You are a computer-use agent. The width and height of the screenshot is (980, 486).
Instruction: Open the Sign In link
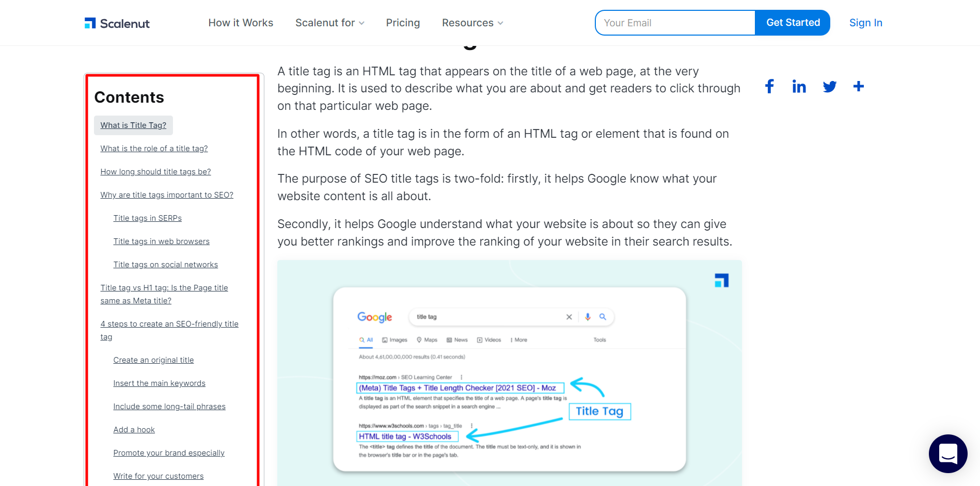(x=865, y=23)
